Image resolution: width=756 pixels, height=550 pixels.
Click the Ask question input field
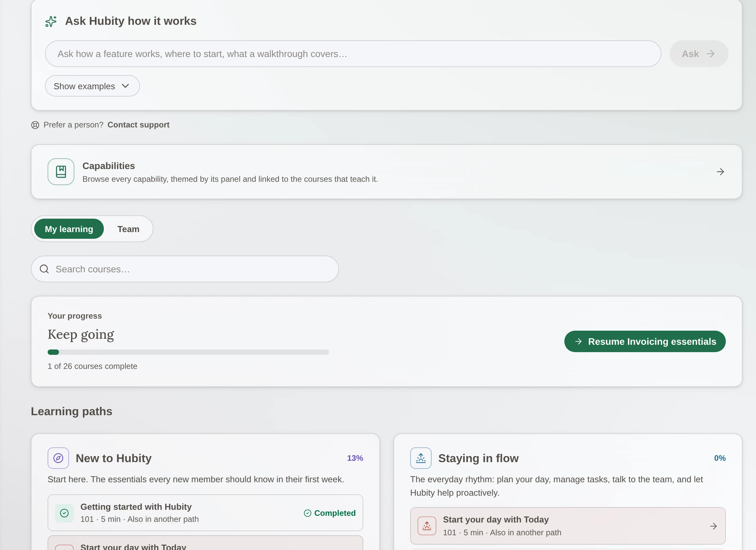click(353, 54)
